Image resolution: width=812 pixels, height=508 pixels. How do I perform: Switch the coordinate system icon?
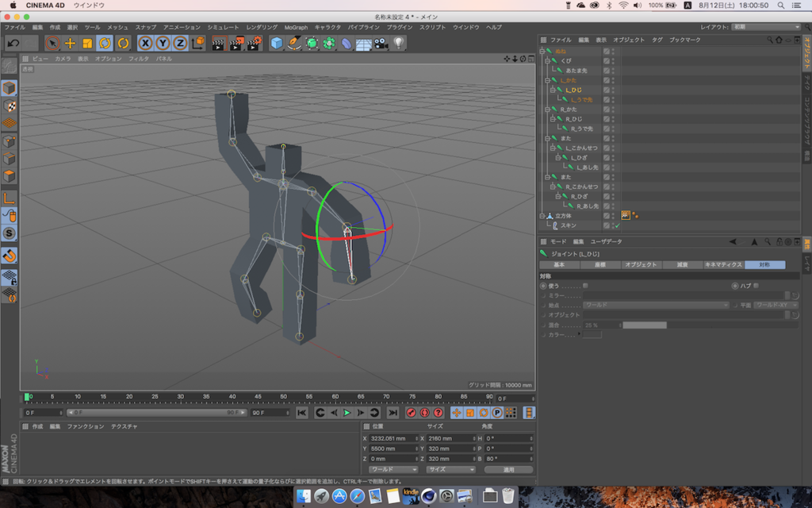click(197, 43)
